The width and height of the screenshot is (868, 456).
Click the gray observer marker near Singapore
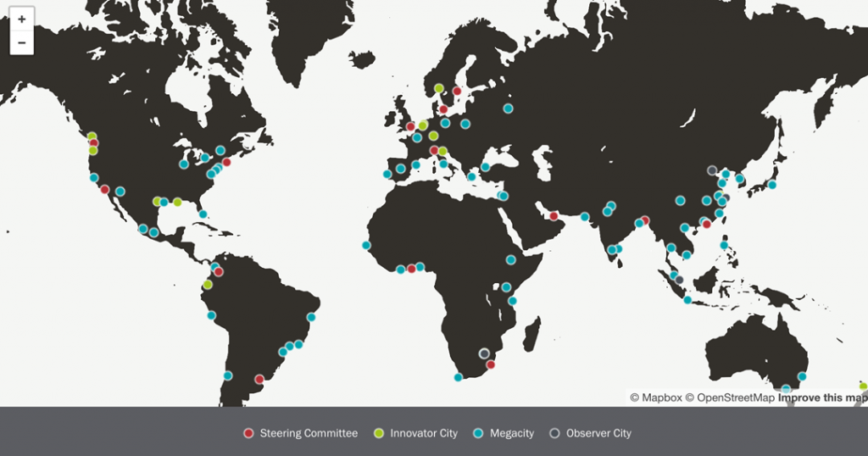coord(679,280)
